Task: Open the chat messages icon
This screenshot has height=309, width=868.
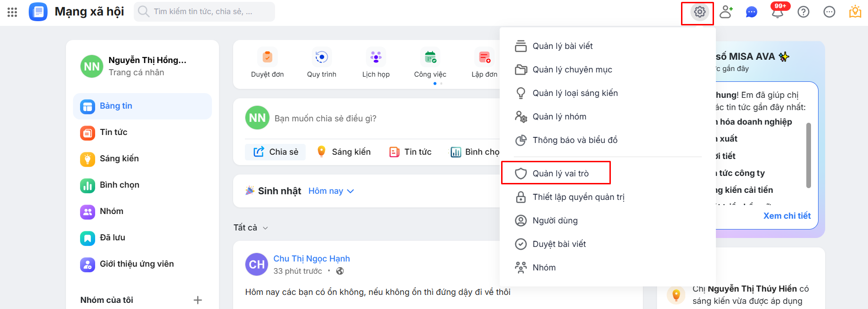Action: pos(752,12)
